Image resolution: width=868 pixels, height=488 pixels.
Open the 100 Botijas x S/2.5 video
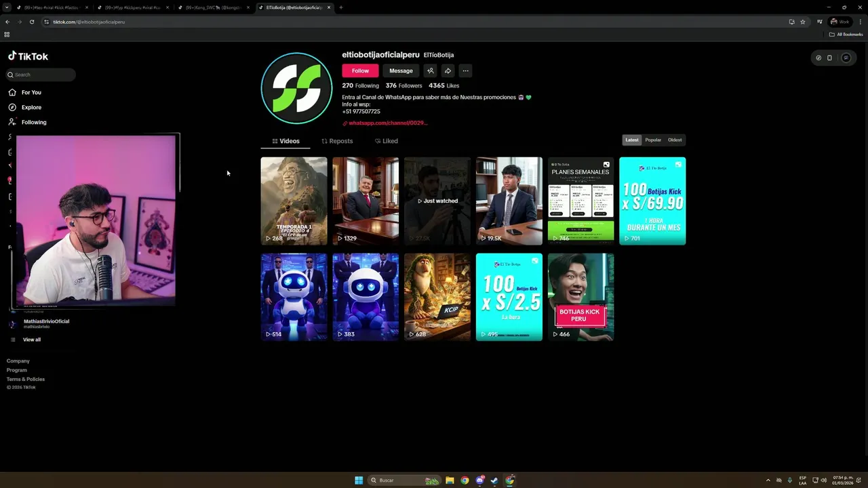pos(509,297)
